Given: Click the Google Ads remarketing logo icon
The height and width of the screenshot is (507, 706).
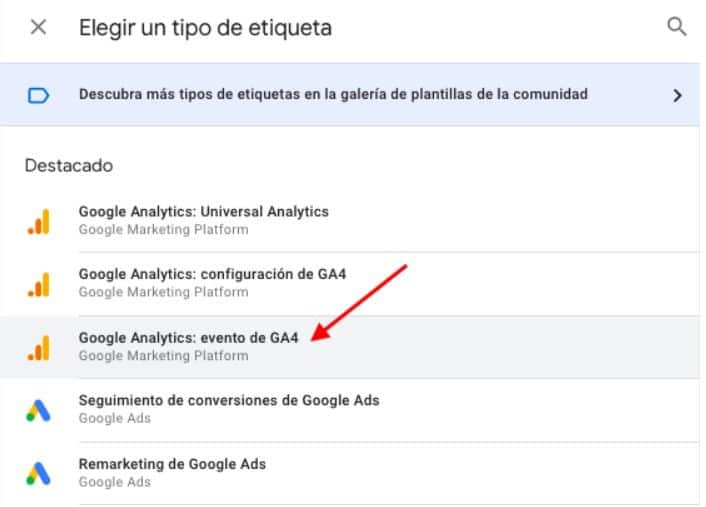Looking at the screenshot, I should (x=38, y=474).
